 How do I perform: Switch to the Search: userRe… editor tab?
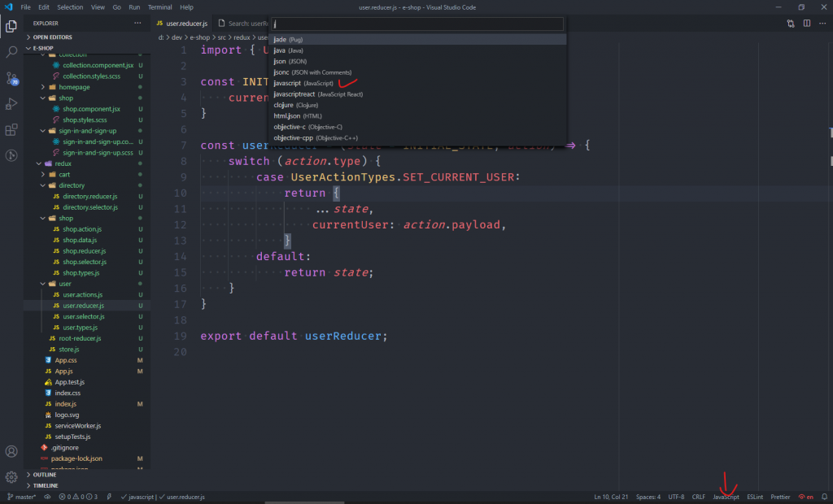pos(243,24)
